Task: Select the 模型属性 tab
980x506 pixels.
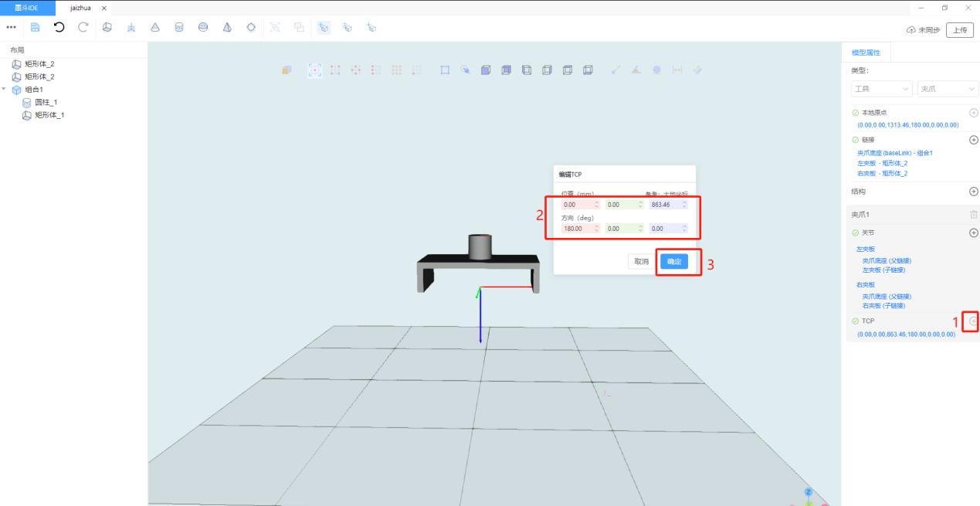Action: (x=866, y=53)
